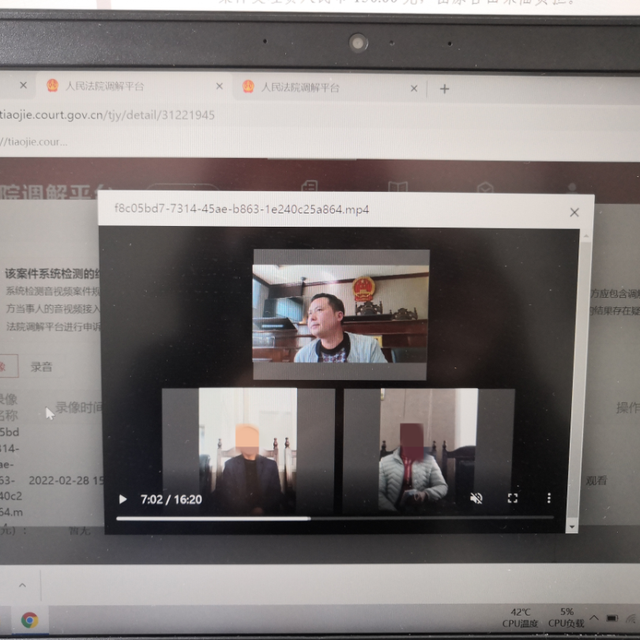Viewport: 640px width, 640px height.
Task: Close the mp4 video popup
Action: pos(574,212)
